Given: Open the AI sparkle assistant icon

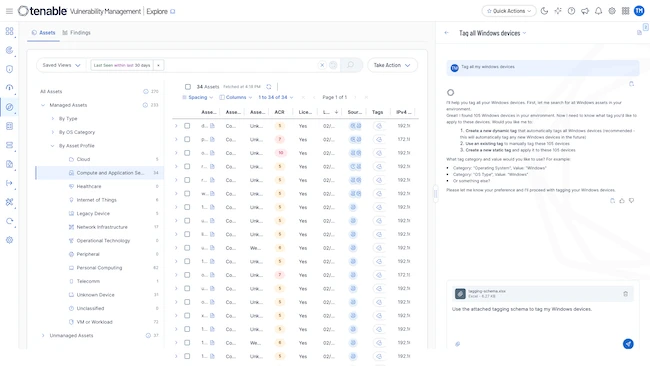Looking at the screenshot, I should click(558, 11).
